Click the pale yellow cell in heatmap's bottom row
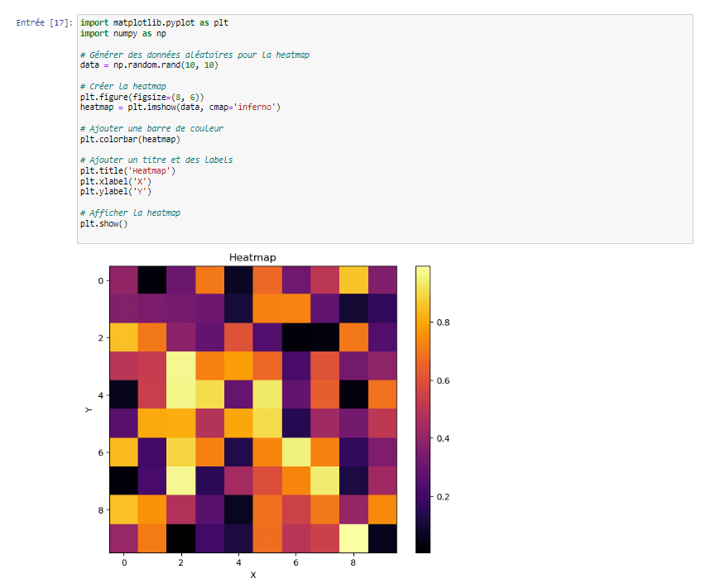The height and width of the screenshot is (588, 706). click(x=353, y=538)
